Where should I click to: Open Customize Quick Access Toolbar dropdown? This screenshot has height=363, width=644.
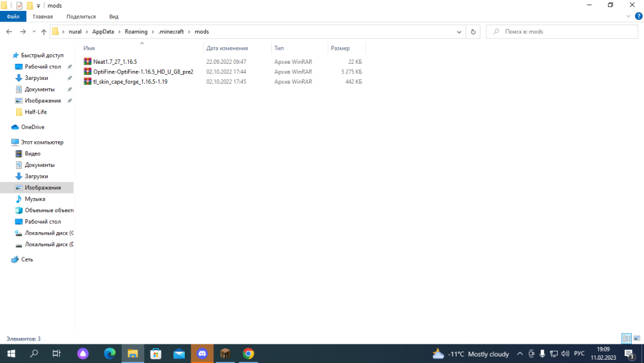click(38, 6)
